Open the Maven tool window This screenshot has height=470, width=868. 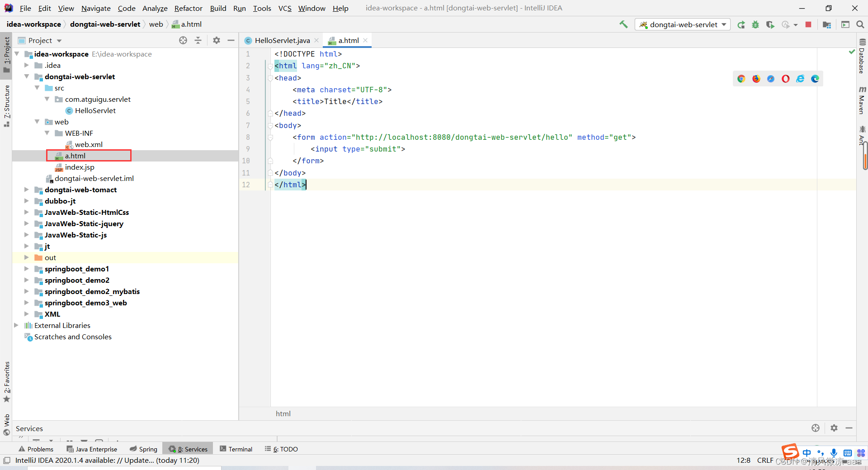[862, 100]
